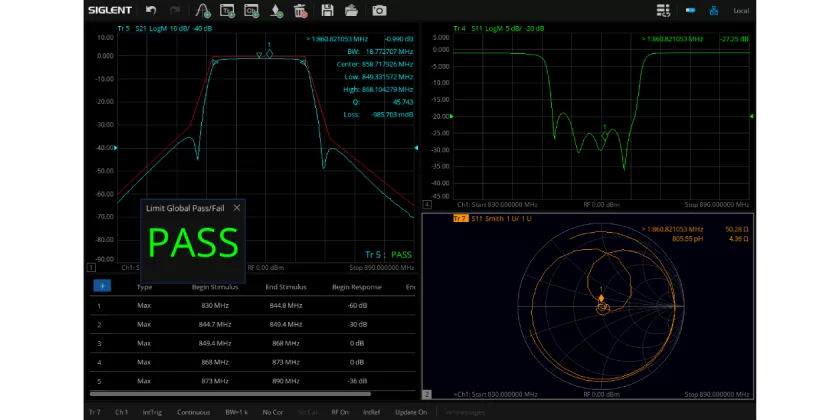
Task: Open BW=1 k bandwidth selector
Action: [236, 412]
